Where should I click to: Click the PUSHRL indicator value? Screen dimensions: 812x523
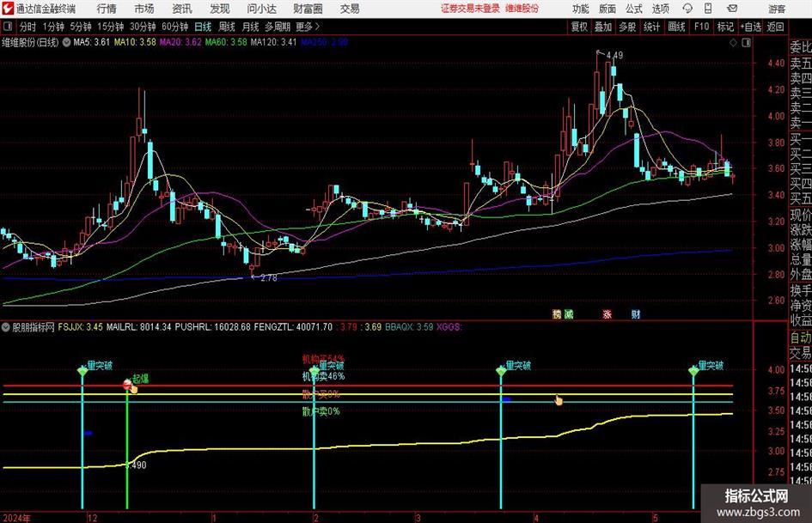(213, 327)
